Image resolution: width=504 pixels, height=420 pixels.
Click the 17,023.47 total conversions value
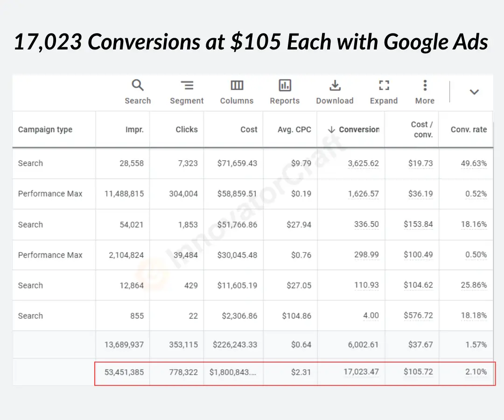(x=361, y=372)
